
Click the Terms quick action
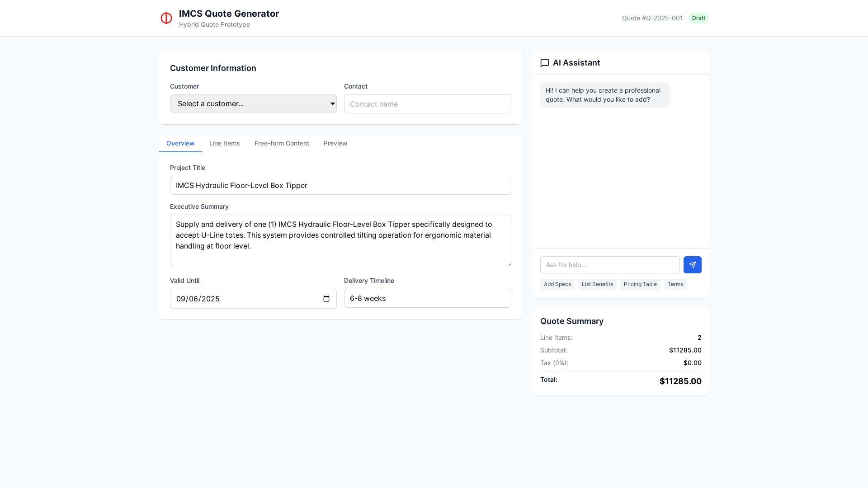pos(675,284)
